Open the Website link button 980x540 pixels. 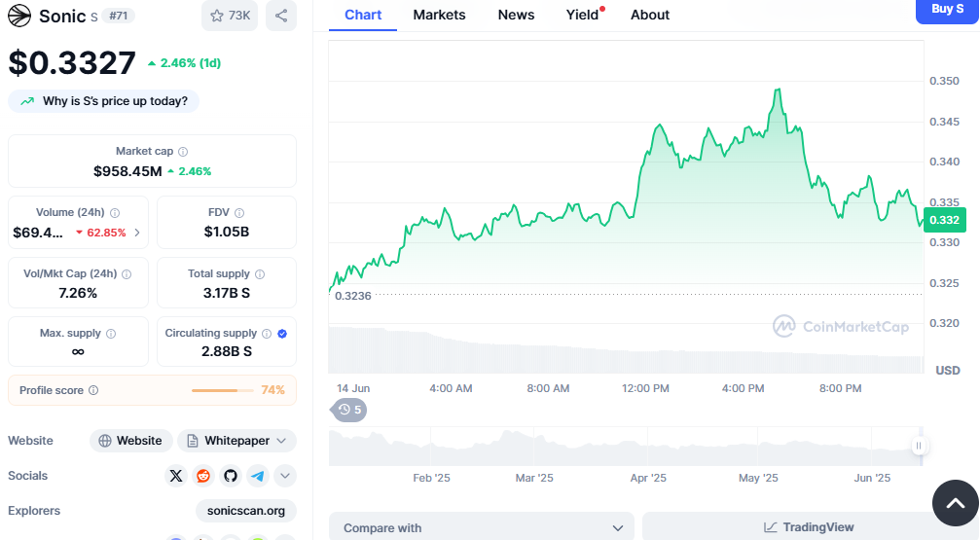pos(130,441)
